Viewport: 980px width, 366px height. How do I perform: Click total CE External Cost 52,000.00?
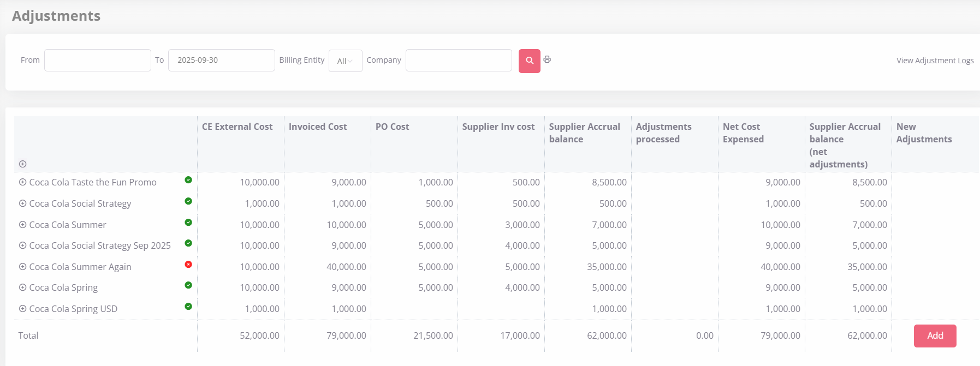(x=259, y=335)
